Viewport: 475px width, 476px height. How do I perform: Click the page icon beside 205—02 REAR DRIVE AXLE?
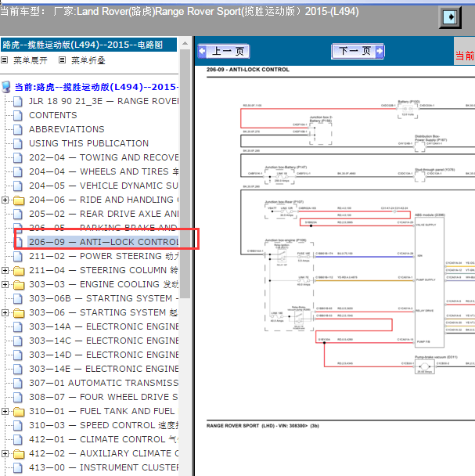(x=18, y=214)
